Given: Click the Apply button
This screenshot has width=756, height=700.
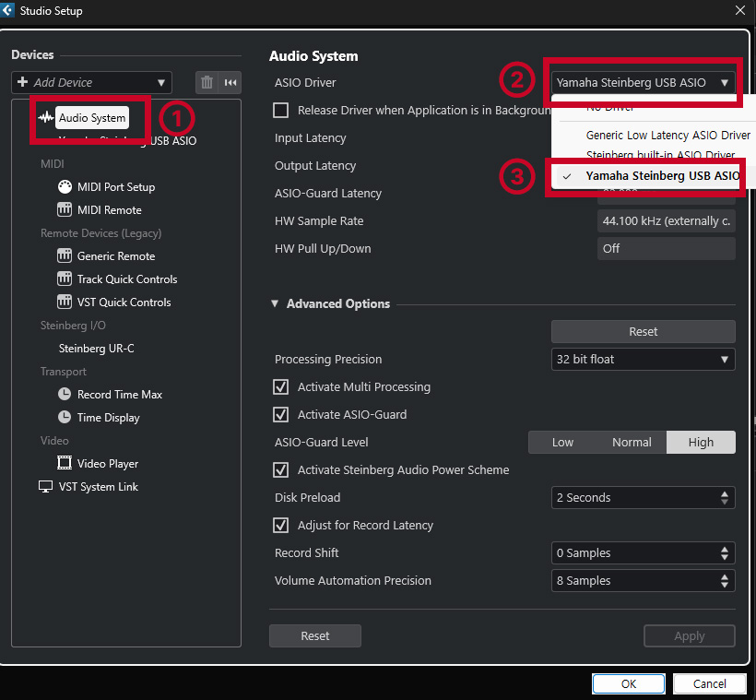Looking at the screenshot, I should (x=690, y=635).
